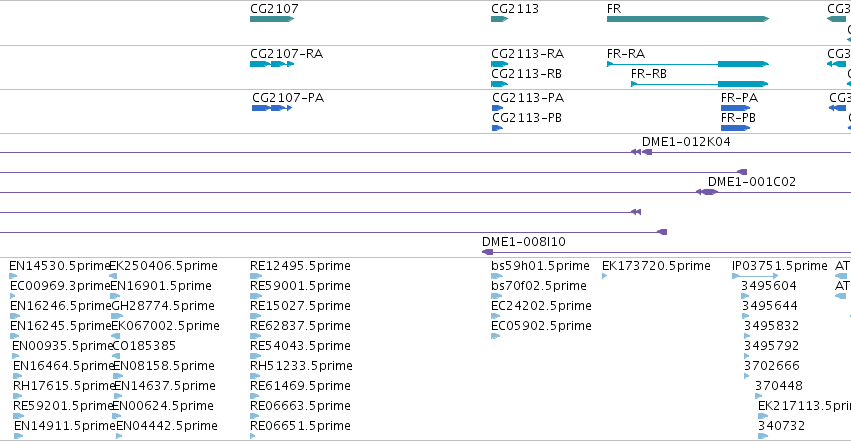
Task: Click the RE59001.5prime EST label
Action: 300,286
